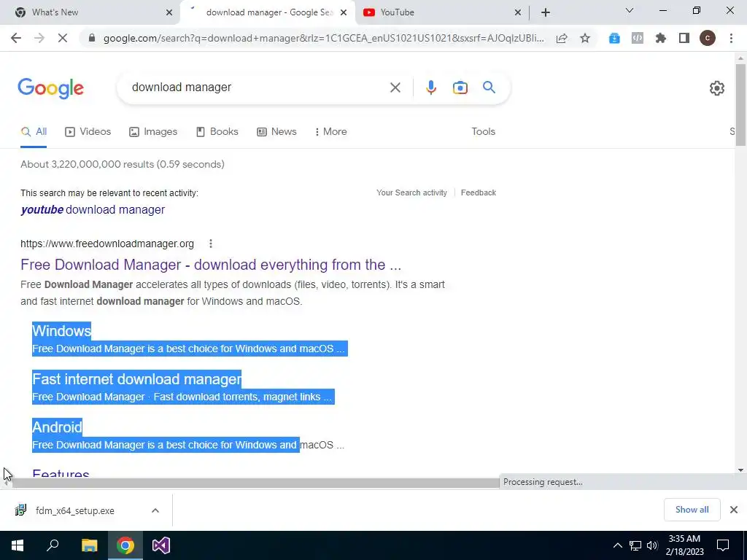Show hidden system tray icons
Image resolution: width=747 pixels, height=560 pixels.
click(x=617, y=545)
